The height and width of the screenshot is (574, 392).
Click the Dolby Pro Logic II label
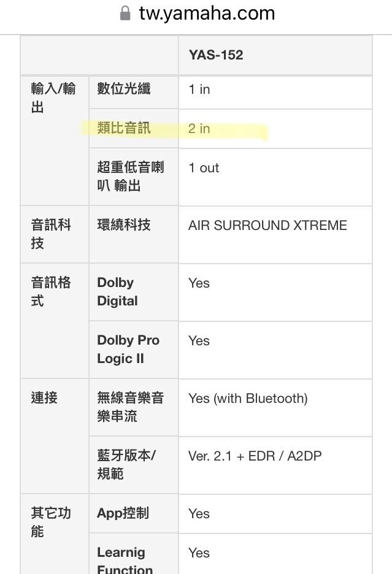(x=128, y=350)
